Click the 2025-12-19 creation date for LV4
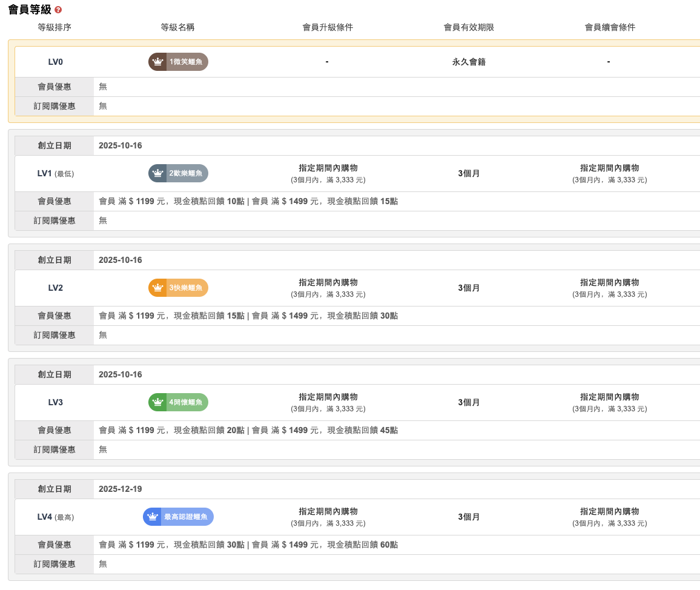The height and width of the screenshot is (590, 700). pyautogui.click(x=120, y=489)
